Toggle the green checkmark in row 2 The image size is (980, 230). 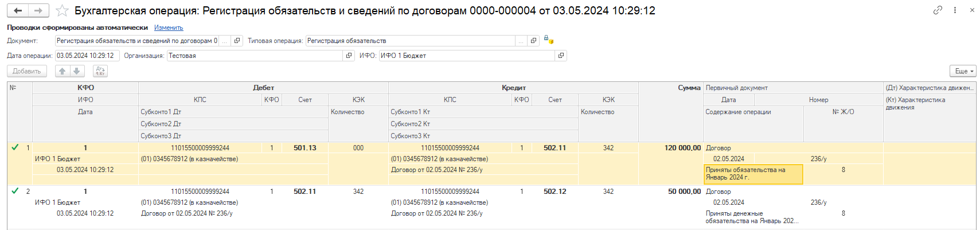coord(15,191)
